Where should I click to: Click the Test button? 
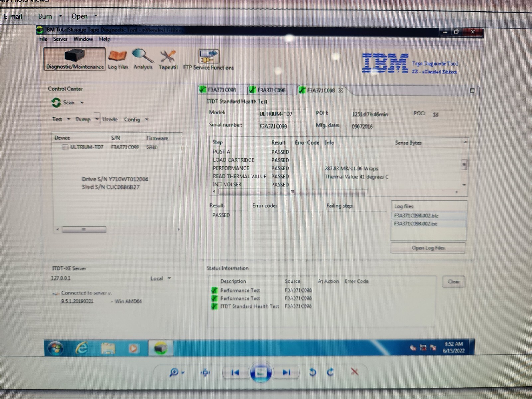click(x=57, y=119)
